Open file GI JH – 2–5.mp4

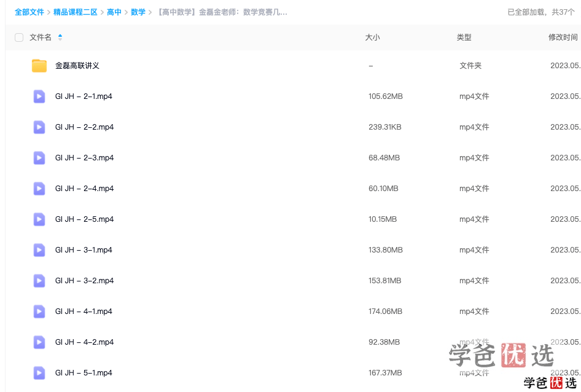(85, 219)
